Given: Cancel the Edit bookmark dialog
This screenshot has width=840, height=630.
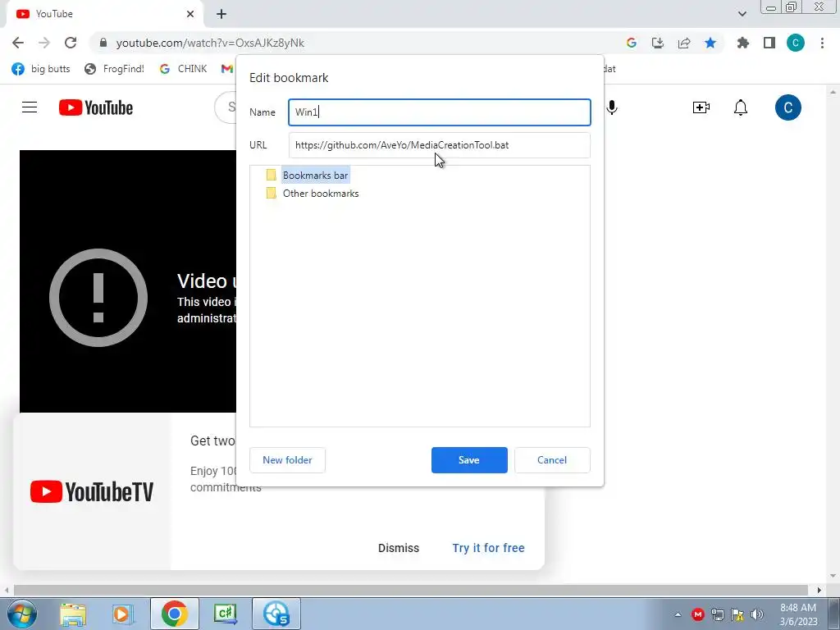Looking at the screenshot, I should click(552, 460).
